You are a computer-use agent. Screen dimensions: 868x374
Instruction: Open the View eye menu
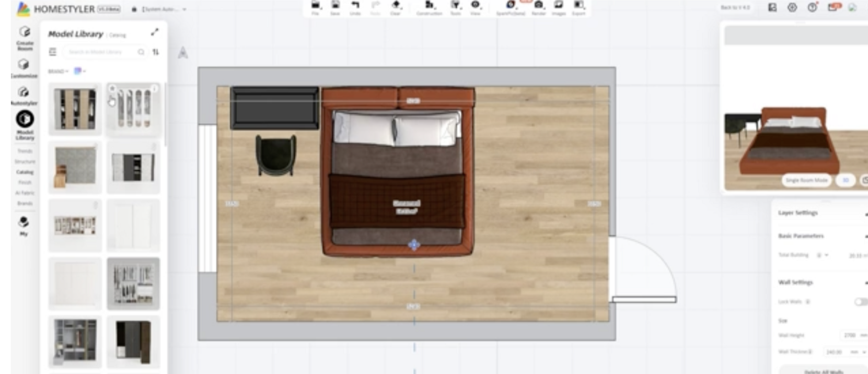[476, 7]
